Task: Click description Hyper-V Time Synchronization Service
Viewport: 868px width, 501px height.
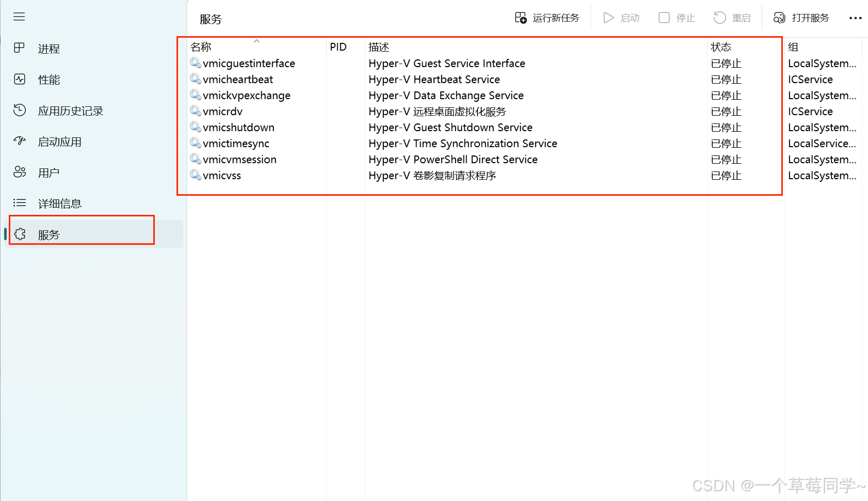Action: click(463, 144)
